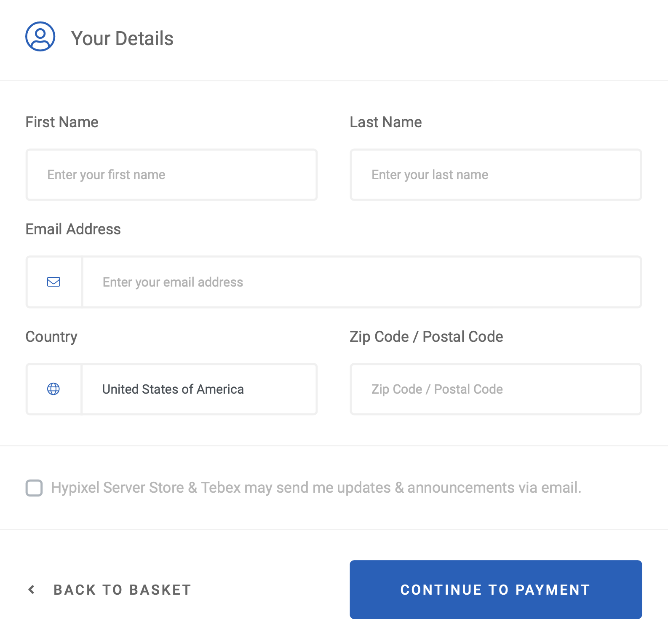
Task: Click the left chevron before Back to Basket
Action: pos(32,590)
